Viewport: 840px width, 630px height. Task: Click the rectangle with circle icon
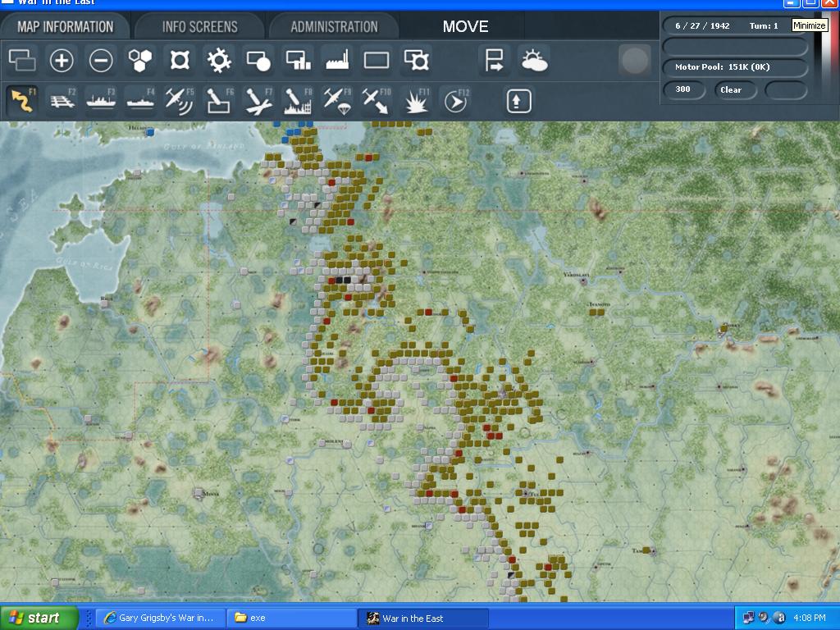point(258,60)
